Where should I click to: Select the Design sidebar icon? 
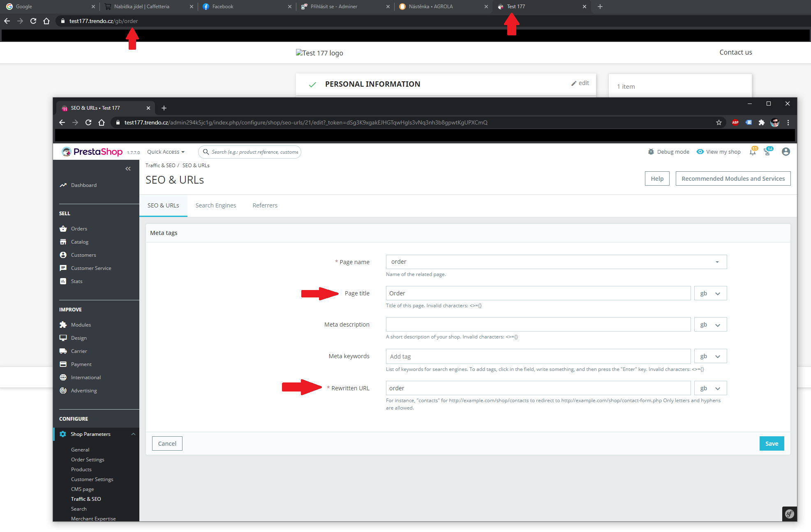pos(63,338)
